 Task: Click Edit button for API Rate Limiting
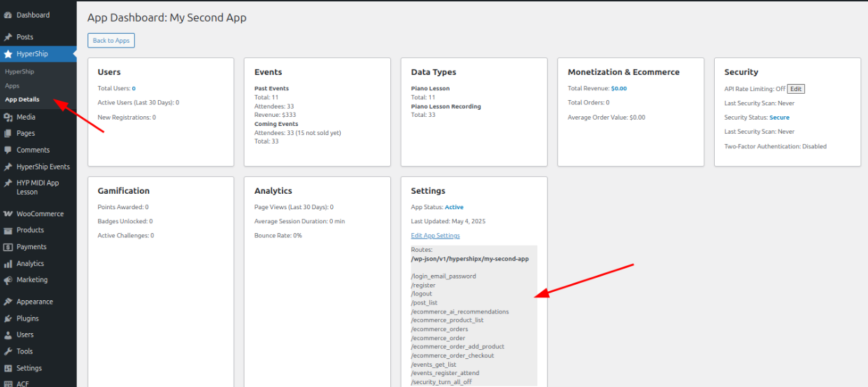pyautogui.click(x=796, y=89)
